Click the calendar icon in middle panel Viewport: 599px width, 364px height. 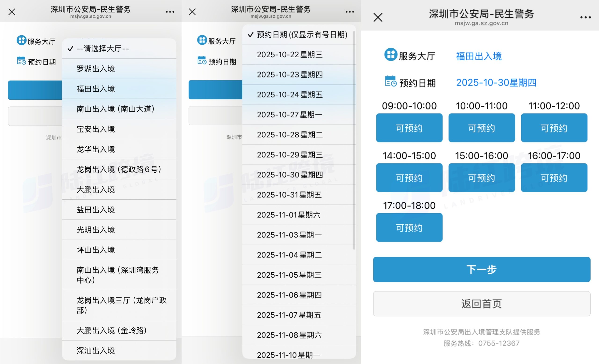[x=202, y=60]
